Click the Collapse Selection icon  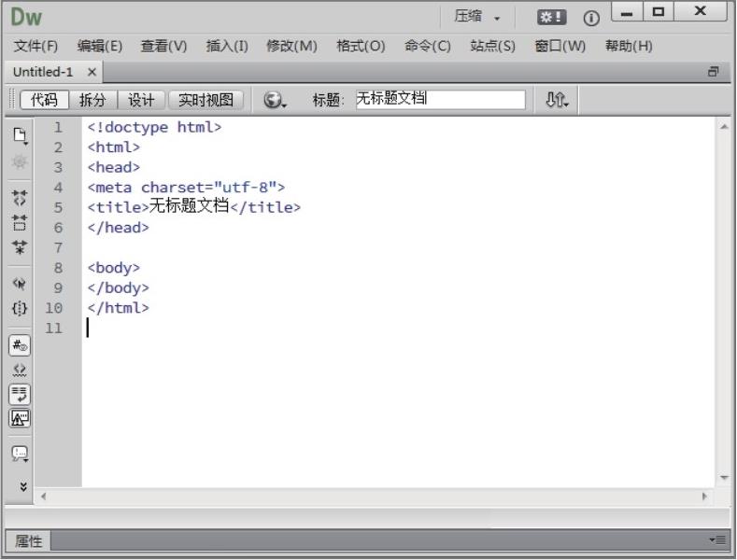coord(20,222)
